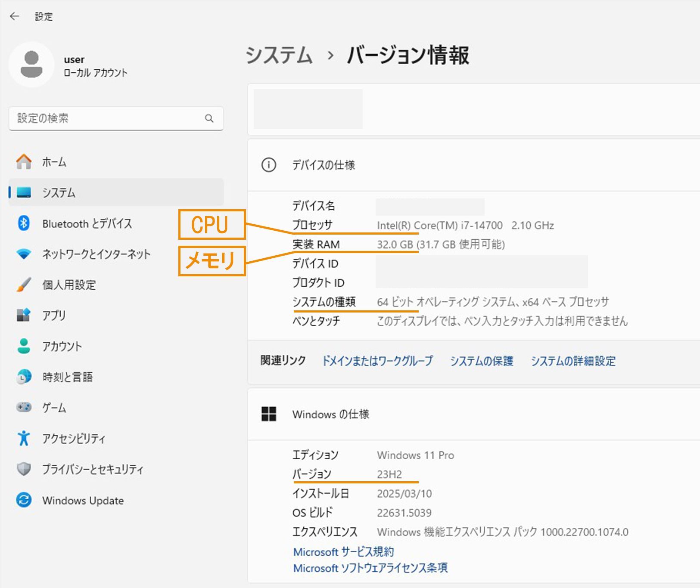Open Windows Update page

[116, 500]
